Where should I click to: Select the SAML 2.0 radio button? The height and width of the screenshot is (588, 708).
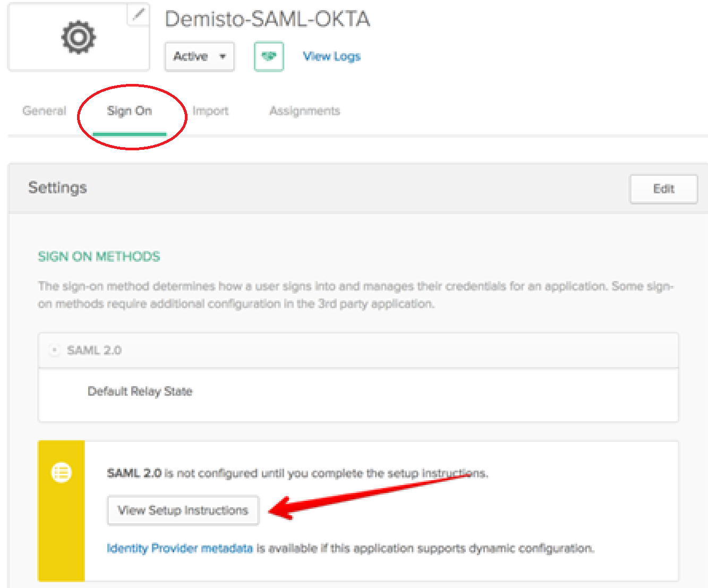(54, 350)
